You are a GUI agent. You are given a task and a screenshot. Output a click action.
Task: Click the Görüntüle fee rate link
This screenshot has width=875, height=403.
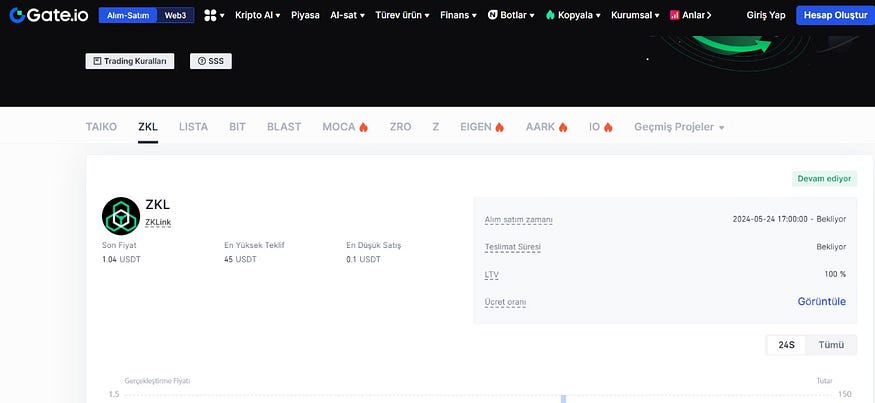821,302
